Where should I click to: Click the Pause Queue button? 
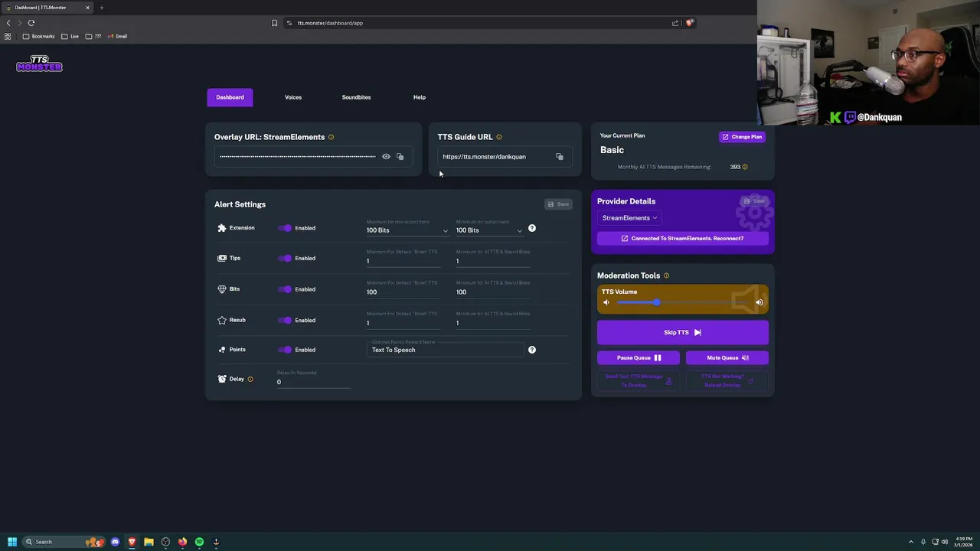click(639, 357)
